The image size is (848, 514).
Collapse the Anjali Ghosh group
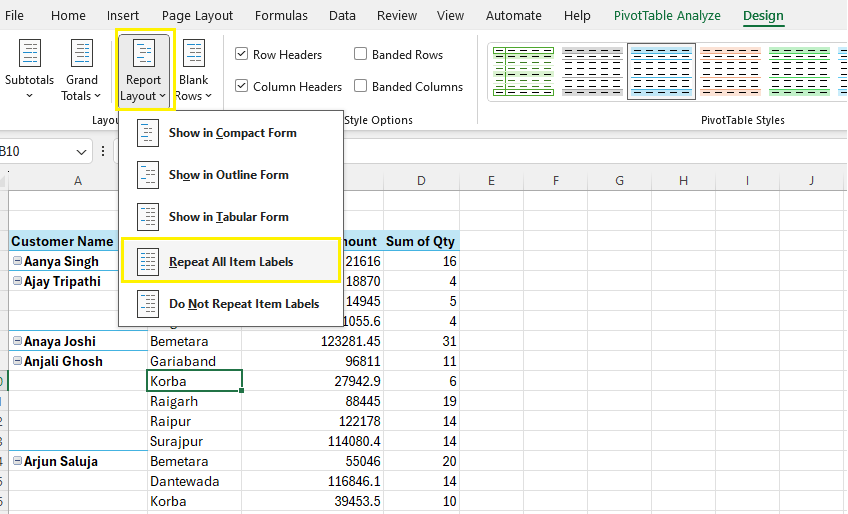pos(17,361)
